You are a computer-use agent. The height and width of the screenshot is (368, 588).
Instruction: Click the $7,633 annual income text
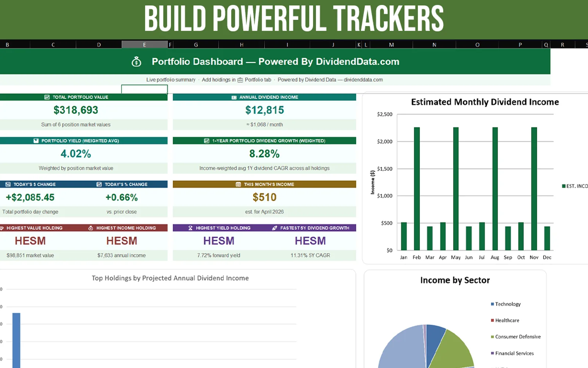(122, 255)
